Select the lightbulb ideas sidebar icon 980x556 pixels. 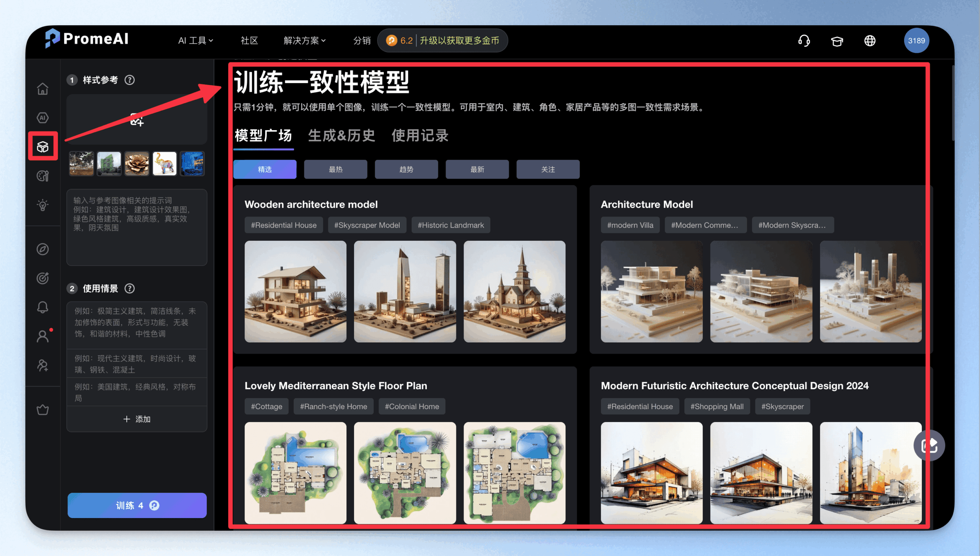pyautogui.click(x=42, y=205)
